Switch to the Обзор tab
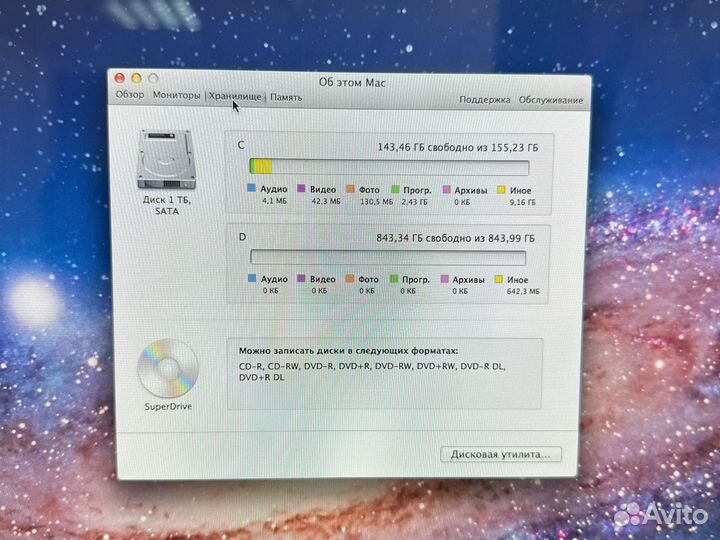Image resolution: width=720 pixels, height=540 pixels. 130,95
